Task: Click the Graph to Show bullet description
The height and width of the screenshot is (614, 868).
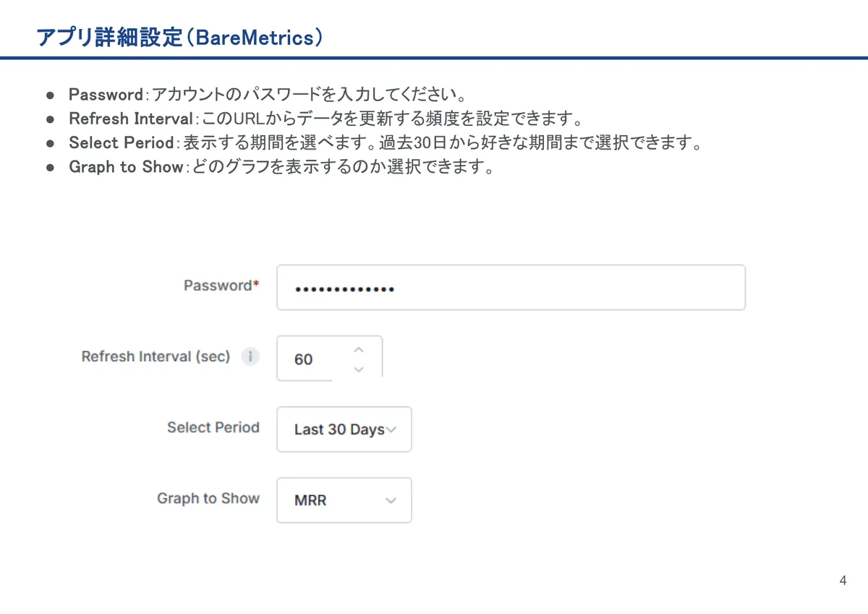Action: click(x=281, y=167)
